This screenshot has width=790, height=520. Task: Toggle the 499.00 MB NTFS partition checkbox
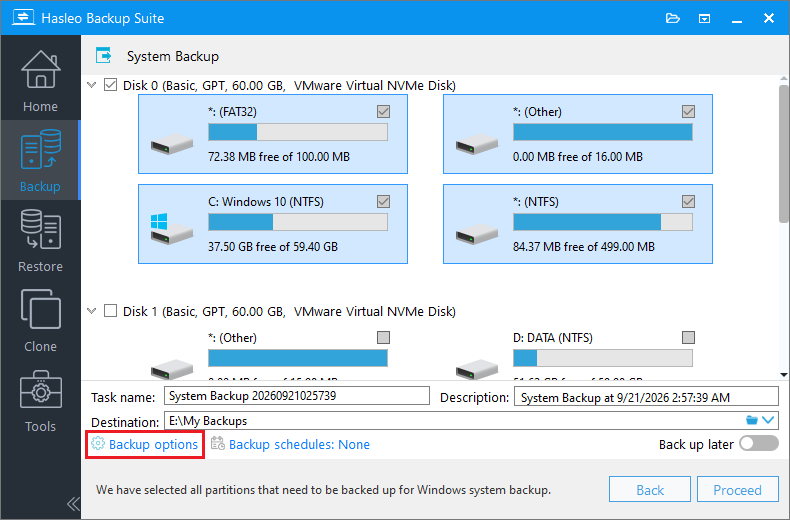(x=688, y=202)
